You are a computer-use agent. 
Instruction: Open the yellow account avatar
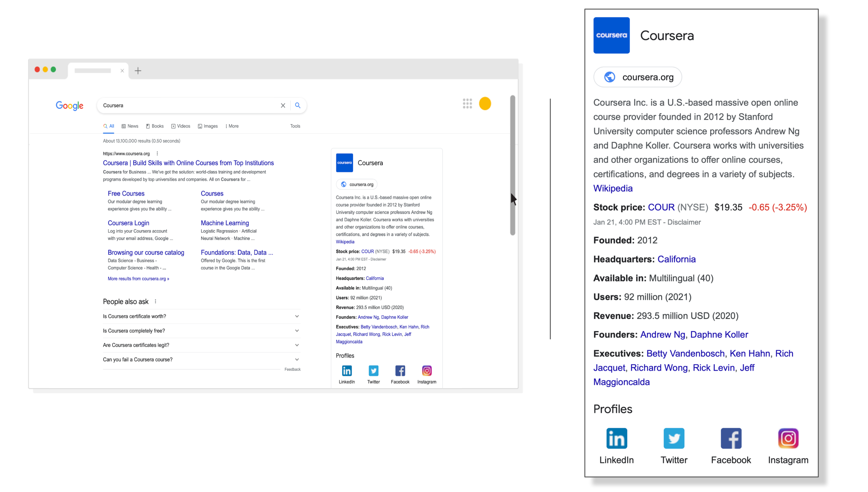click(x=485, y=104)
